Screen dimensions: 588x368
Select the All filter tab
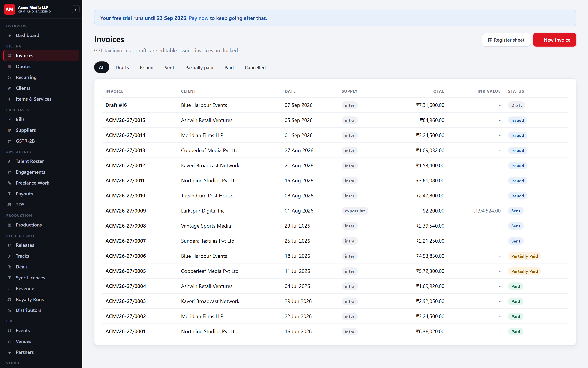(102, 67)
